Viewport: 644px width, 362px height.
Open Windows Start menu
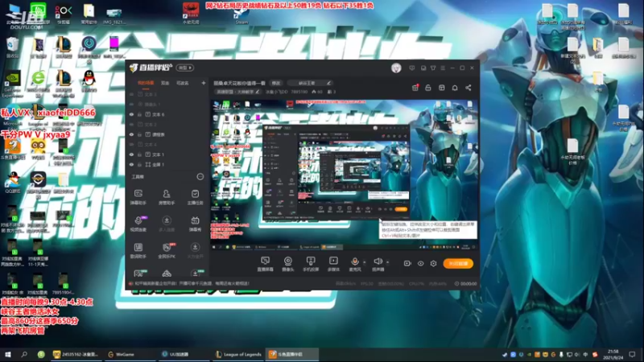click(8, 354)
